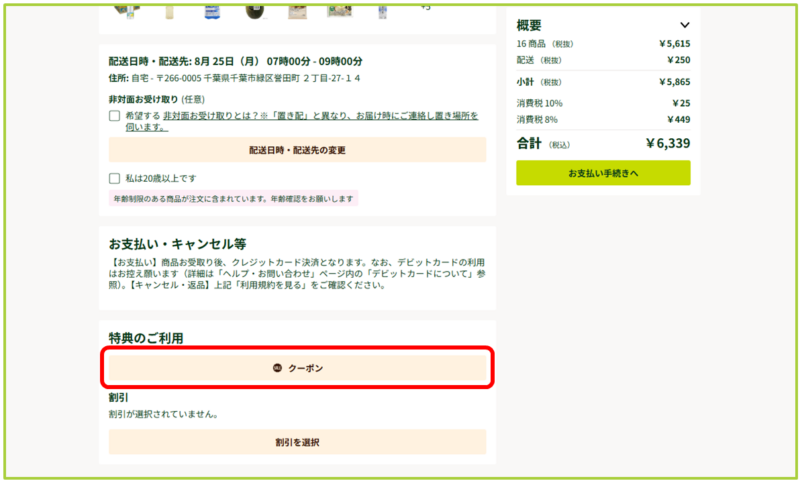Click the ¥6,339 total amount
This screenshot has width=800, height=483.
tap(667, 144)
